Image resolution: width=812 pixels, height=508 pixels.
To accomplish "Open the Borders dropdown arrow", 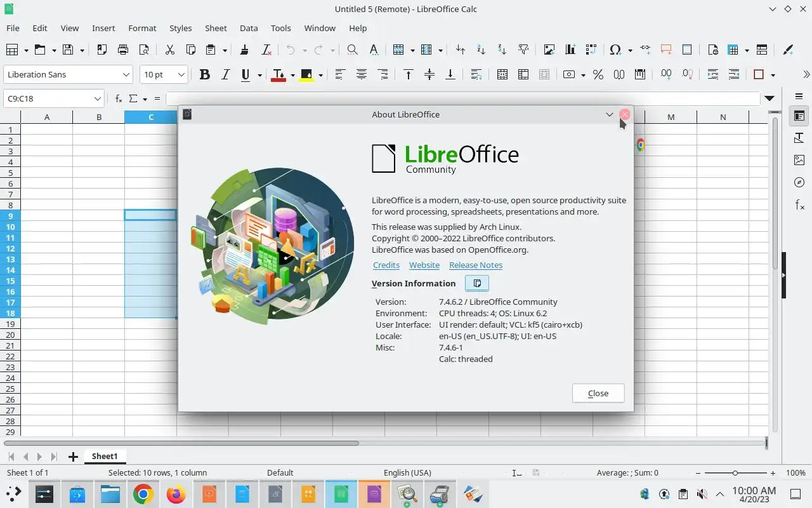I will [773, 75].
